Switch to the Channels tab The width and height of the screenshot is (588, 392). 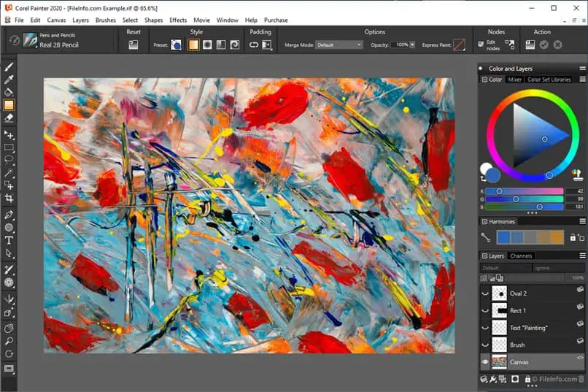[521, 256]
